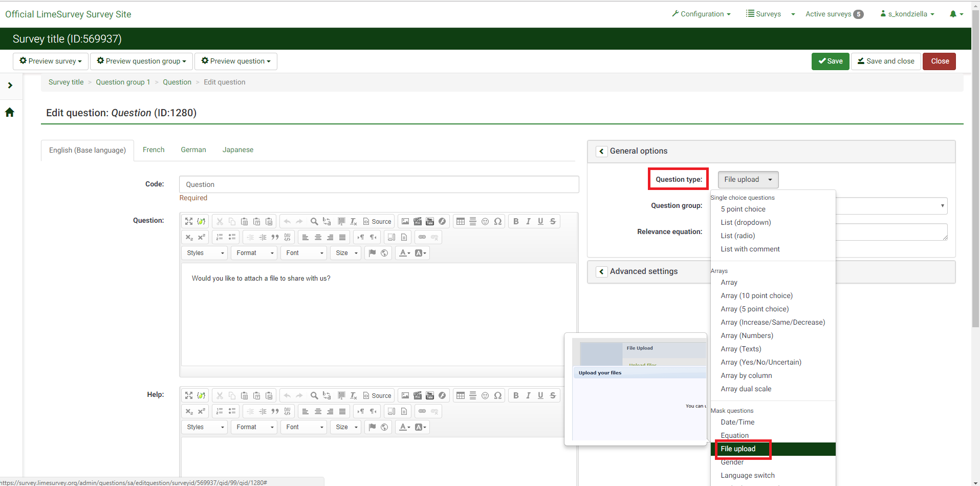Switch to the French language tab
The width and height of the screenshot is (980, 486).
(x=154, y=150)
